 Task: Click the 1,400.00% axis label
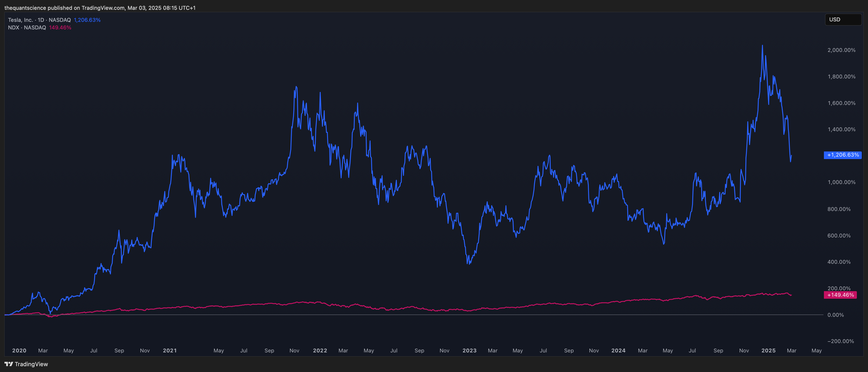[841, 129]
